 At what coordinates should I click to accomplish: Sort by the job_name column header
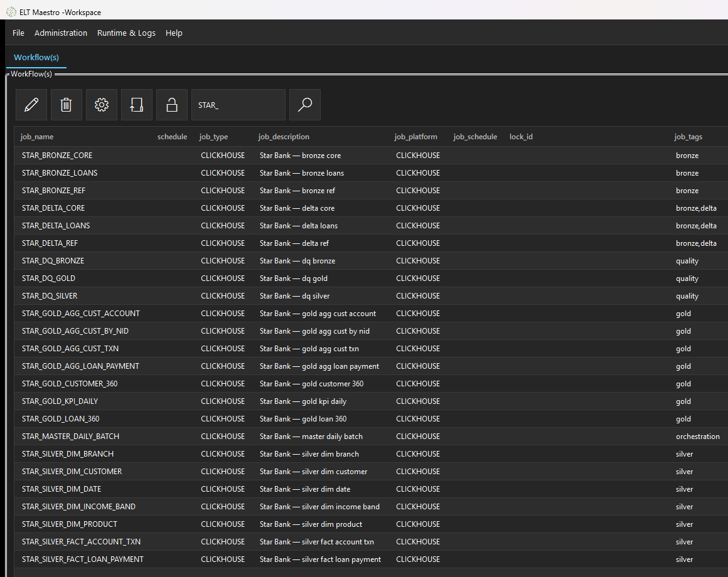click(x=36, y=137)
